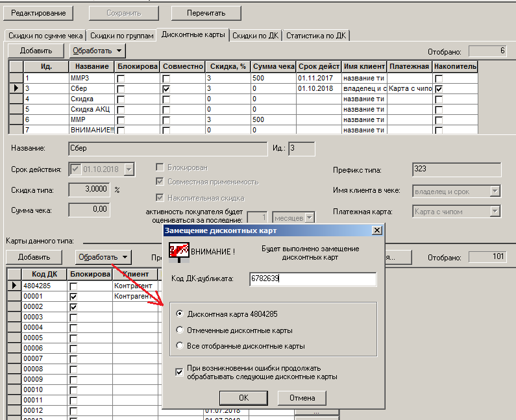Image resolution: width=516 pixels, height=420 pixels.
Task: Click row selector arrow for Сбер row
Action: pos(16,88)
